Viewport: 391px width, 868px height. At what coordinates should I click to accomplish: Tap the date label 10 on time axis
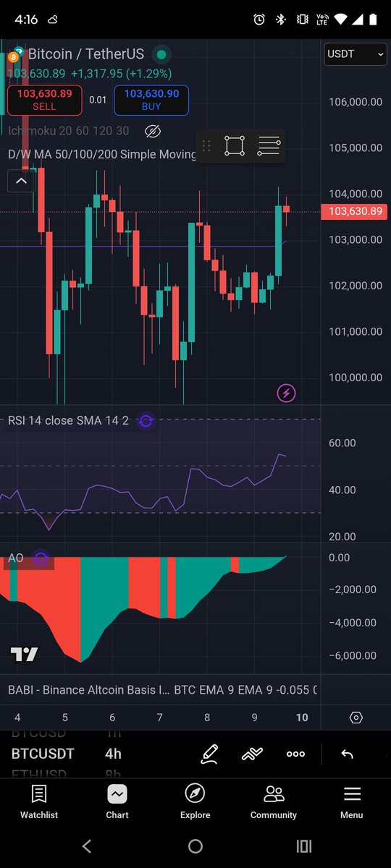tap(302, 718)
